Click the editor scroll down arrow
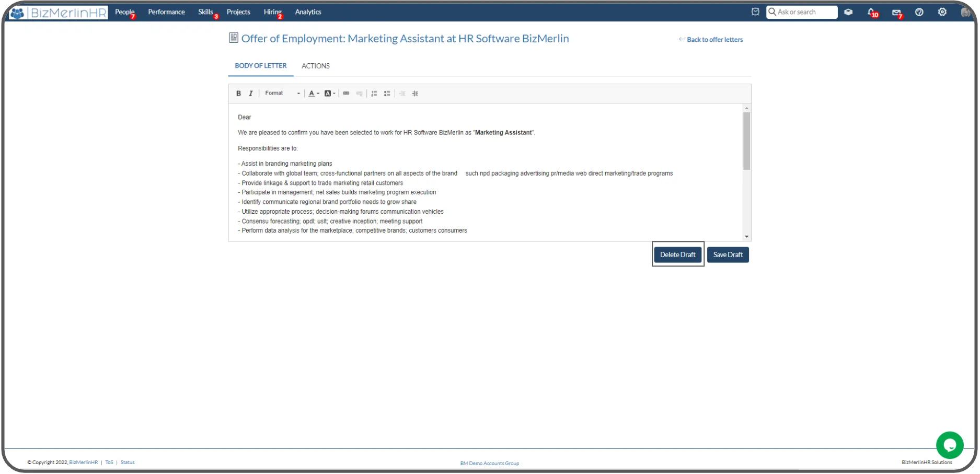This screenshot has width=980, height=474. [x=747, y=237]
